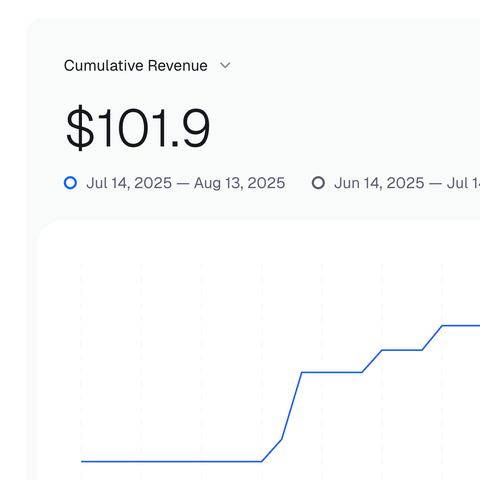Select the Jul 14, 2025 start date text
Screen dimensions: 480x480
click(129, 183)
